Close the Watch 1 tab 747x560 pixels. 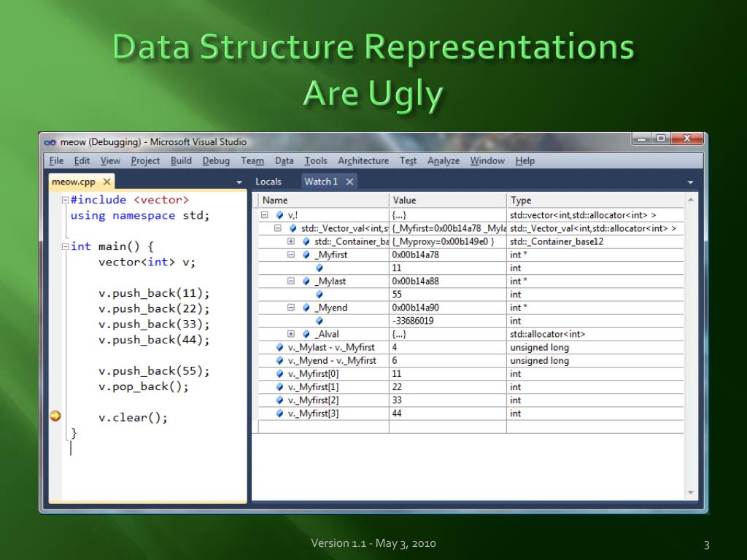coord(349,182)
